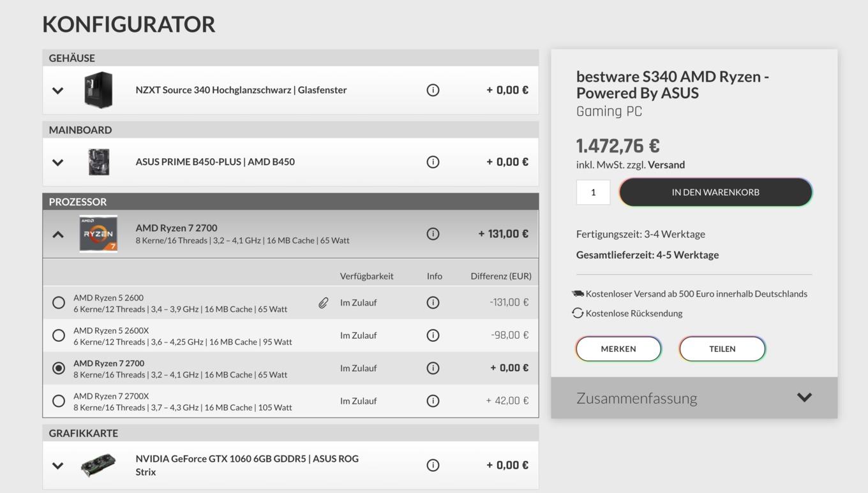Expand the Zusammenfassung panel chevron
The height and width of the screenshot is (493, 868).
tap(804, 398)
